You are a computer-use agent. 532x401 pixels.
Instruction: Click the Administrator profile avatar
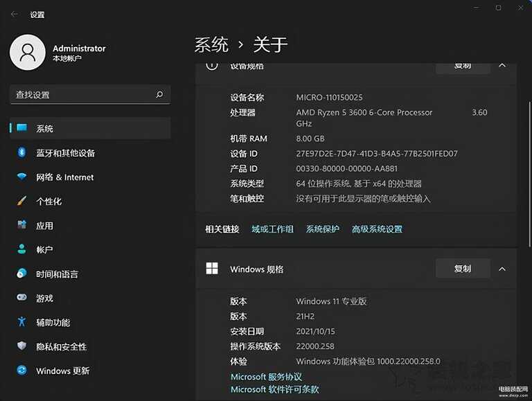click(27, 53)
